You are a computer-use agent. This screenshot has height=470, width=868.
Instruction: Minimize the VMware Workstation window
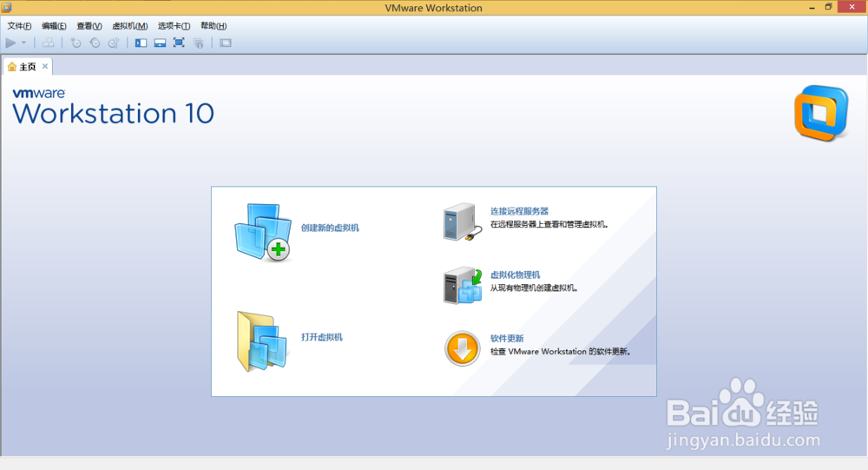[812, 7]
